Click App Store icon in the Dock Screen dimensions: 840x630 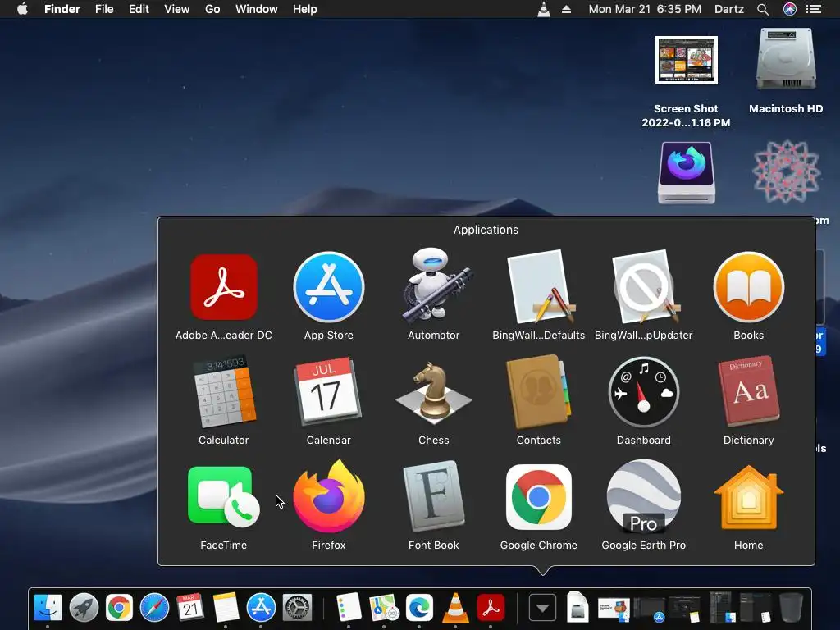pyautogui.click(x=261, y=608)
